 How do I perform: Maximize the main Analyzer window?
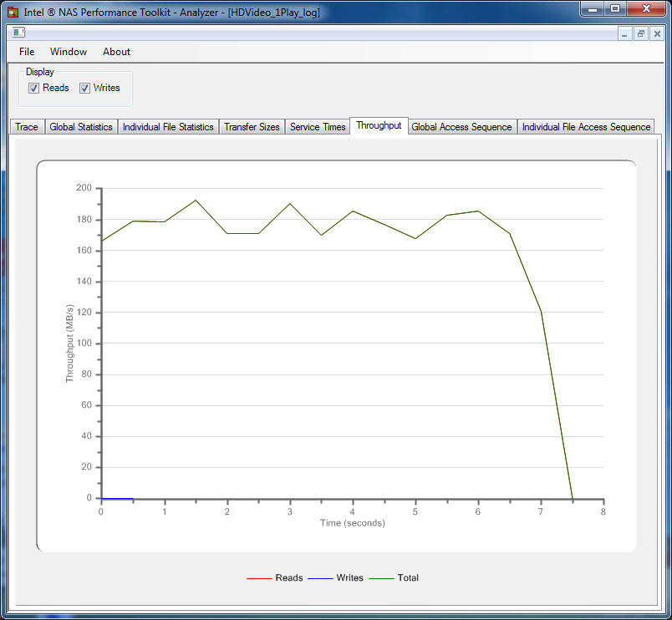(x=615, y=8)
